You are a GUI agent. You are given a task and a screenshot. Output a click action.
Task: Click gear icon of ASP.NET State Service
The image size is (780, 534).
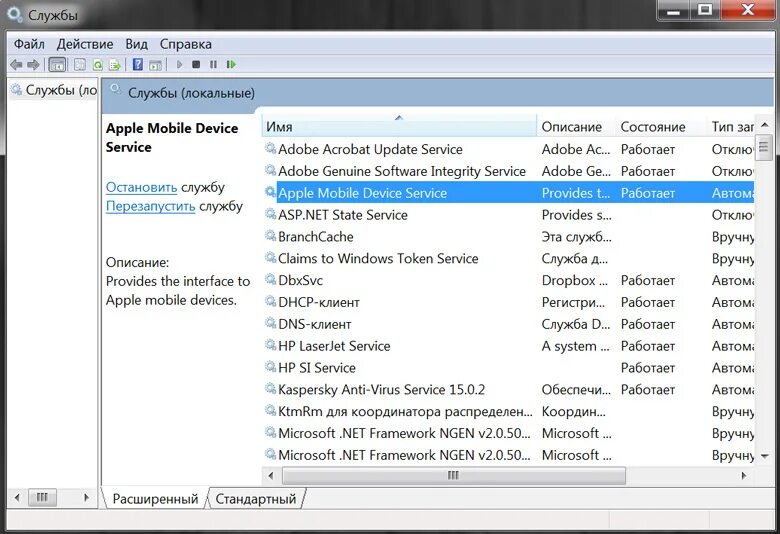pyautogui.click(x=270, y=214)
